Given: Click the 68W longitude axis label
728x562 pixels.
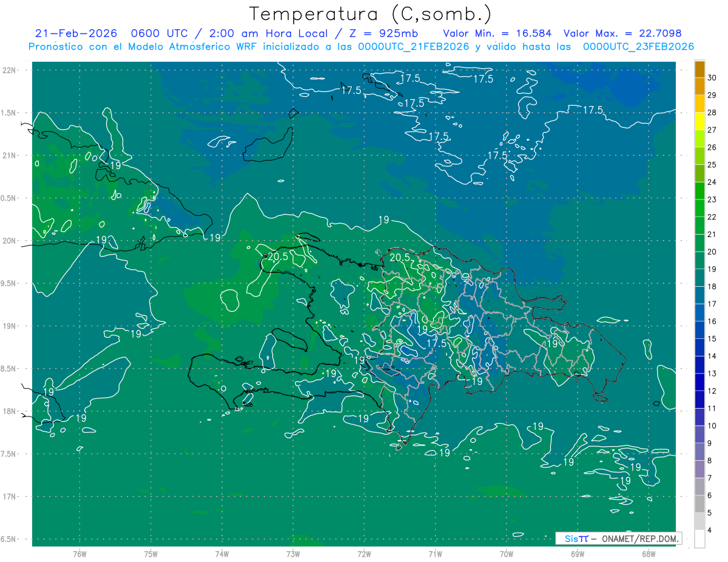Looking at the screenshot, I should [649, 554].
